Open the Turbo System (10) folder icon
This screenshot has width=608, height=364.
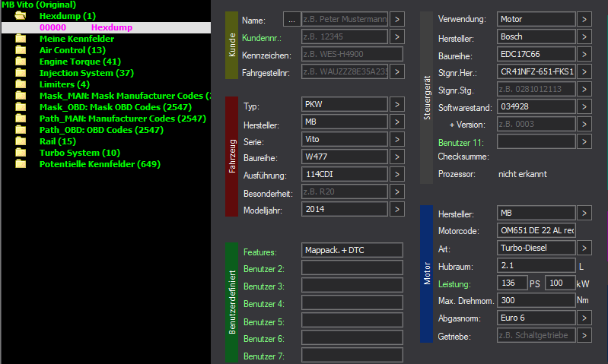[21, 153]
